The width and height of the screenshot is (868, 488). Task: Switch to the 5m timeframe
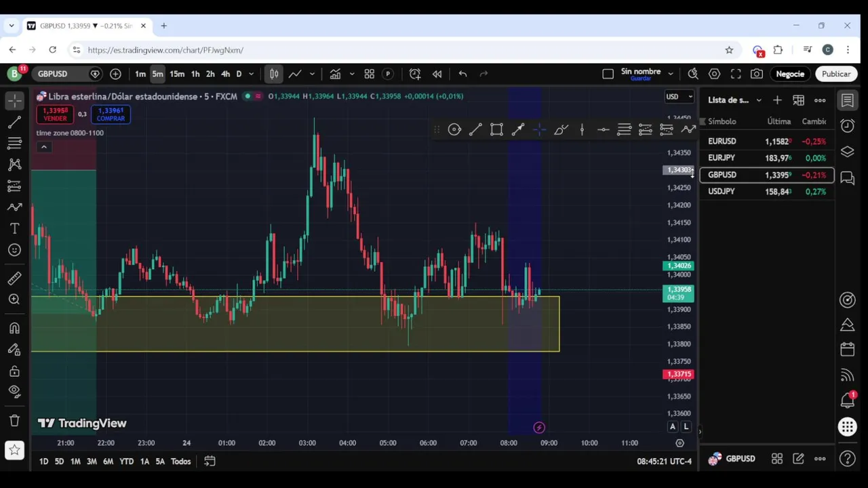coord(157,74)
